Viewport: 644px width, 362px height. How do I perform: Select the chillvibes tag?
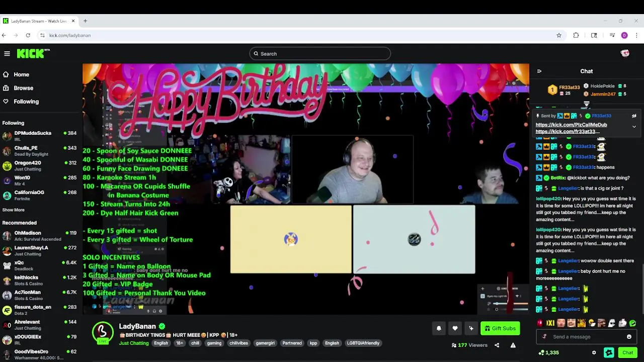pyautogui.click(x=238, y=343)
